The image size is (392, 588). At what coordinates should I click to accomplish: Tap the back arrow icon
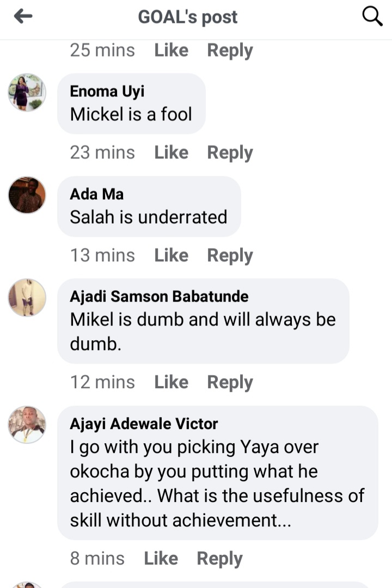(x=23, y=17)
